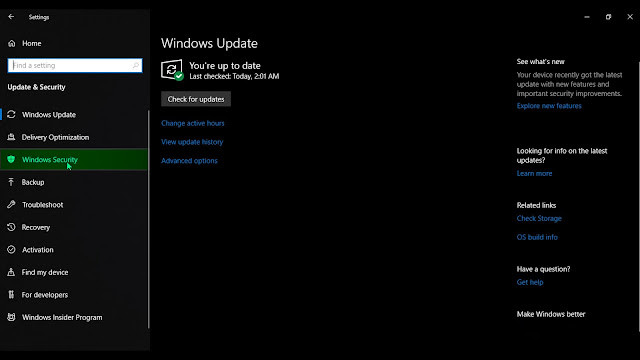The image size is (640, 360).
Task: Click the Windows Update sync icon
Action: tap(11, 115)
